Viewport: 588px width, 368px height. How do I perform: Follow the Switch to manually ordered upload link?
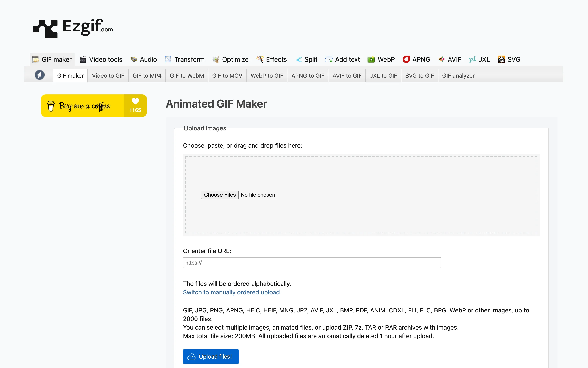point(231,292)
